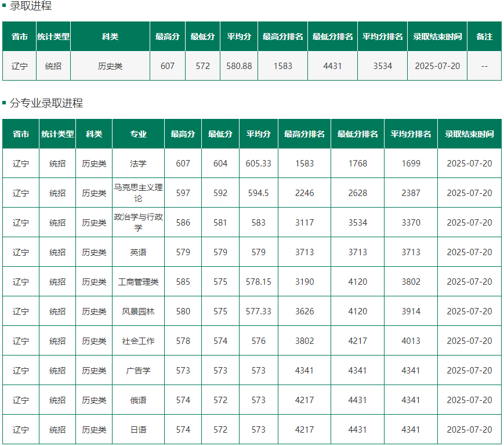Click 最低分排名 4431 in 俄语 row
Screen dimensions: 504x446
pos(357,400)
